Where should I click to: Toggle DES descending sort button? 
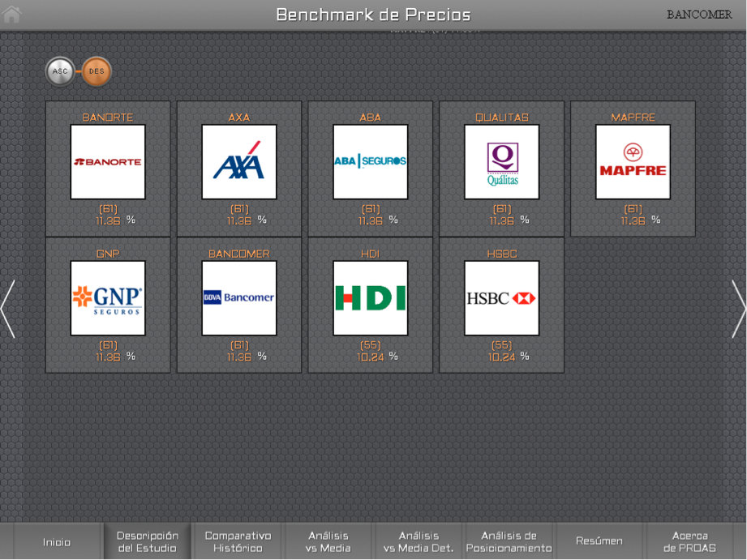[97, 71]
